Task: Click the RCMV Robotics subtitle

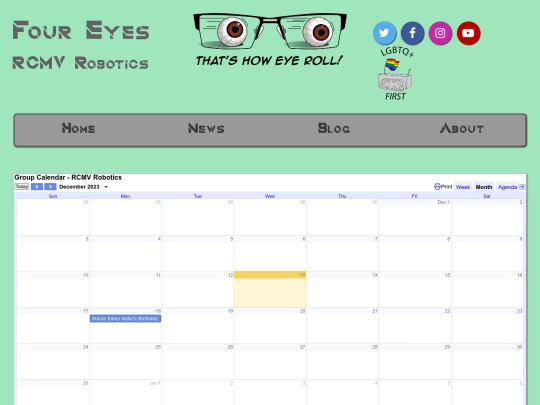Action: (x=80, y=63)
